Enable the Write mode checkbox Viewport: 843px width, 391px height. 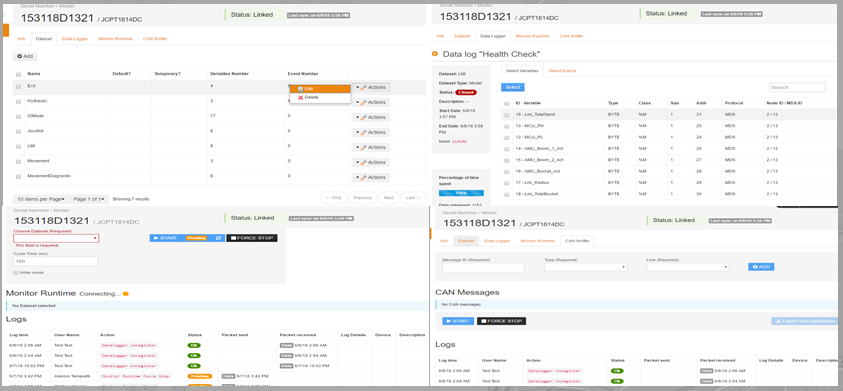tap(16, 273)
